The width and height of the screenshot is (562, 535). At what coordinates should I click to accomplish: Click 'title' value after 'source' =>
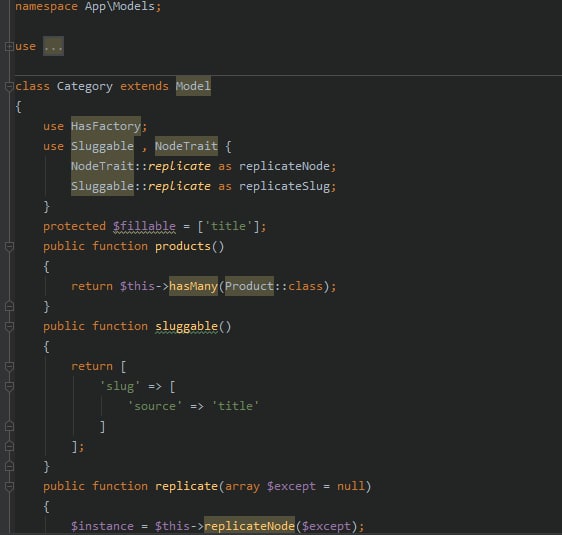coord(235,406)
